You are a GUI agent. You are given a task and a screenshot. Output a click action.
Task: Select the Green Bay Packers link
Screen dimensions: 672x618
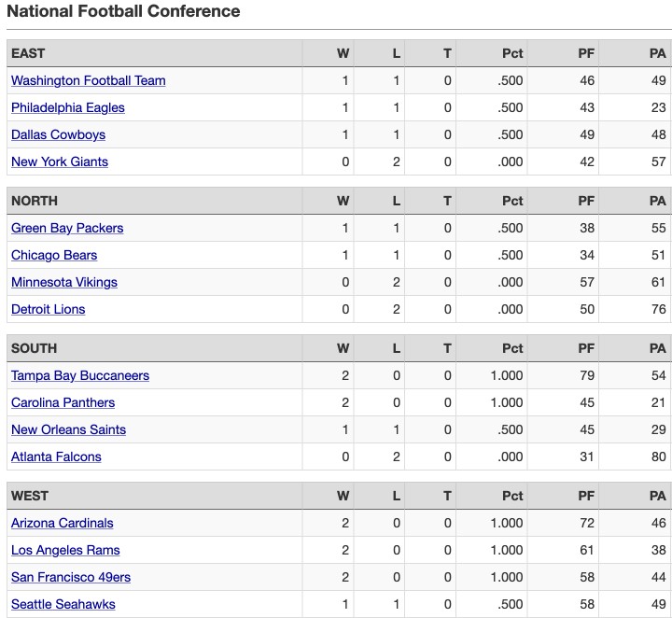click(x=67, y=228)
